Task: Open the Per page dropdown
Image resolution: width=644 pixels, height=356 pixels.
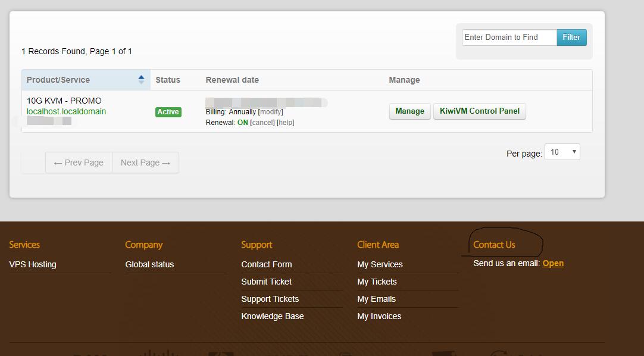Action: (562, 152)
